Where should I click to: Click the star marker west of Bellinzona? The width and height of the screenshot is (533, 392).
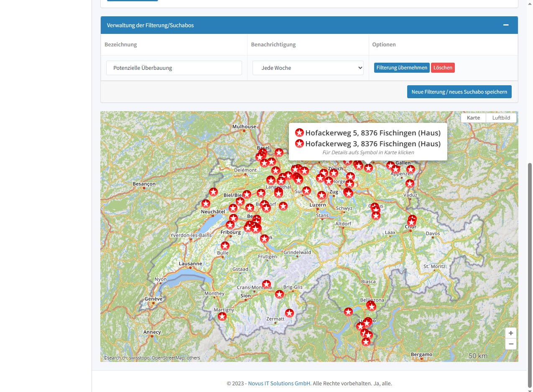pyautogui.click(x=348, y=312)
